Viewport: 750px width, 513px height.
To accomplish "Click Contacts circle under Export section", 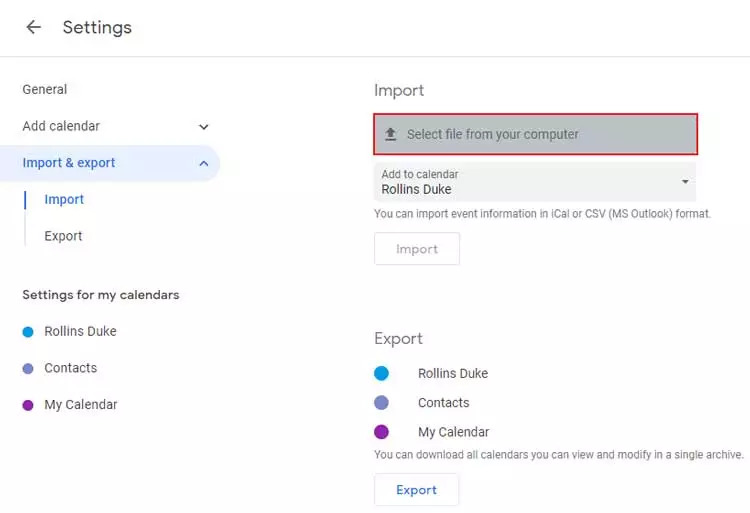I will [381, 403].
